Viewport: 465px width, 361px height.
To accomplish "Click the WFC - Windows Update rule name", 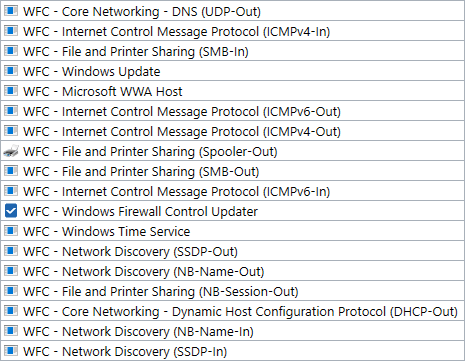I will [x=92, y=71].
